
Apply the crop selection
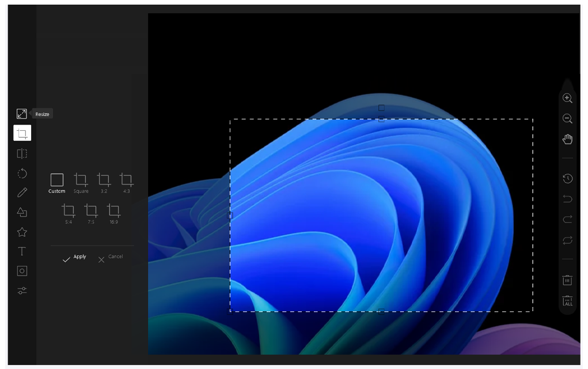[74, 259]
